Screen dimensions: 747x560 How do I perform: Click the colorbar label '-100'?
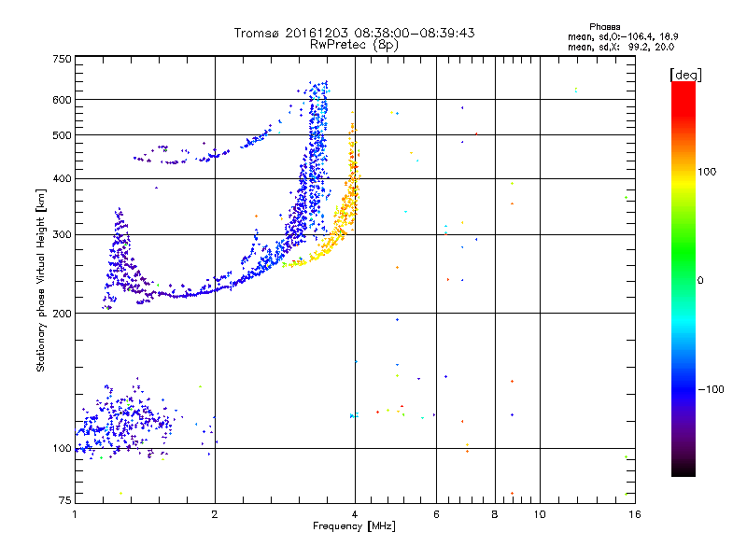[712, 389]
